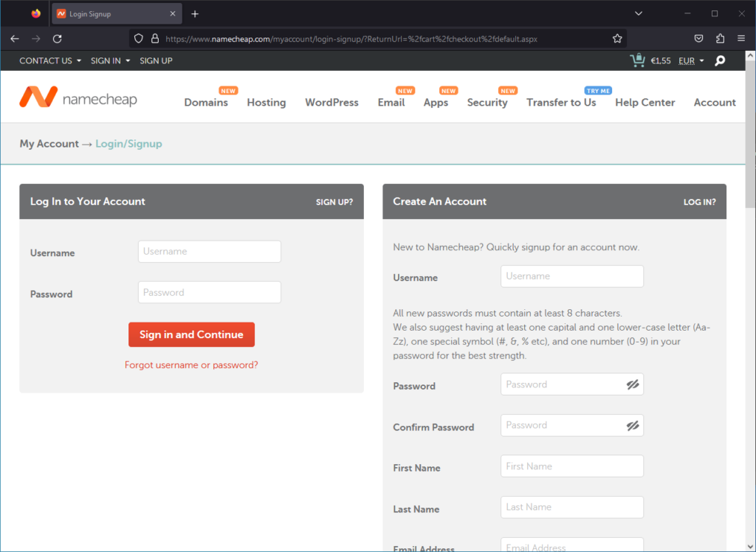Click the SIGN UP? link in login panel
Viewport: 756px width, 552px height.
tap(334, 202)
